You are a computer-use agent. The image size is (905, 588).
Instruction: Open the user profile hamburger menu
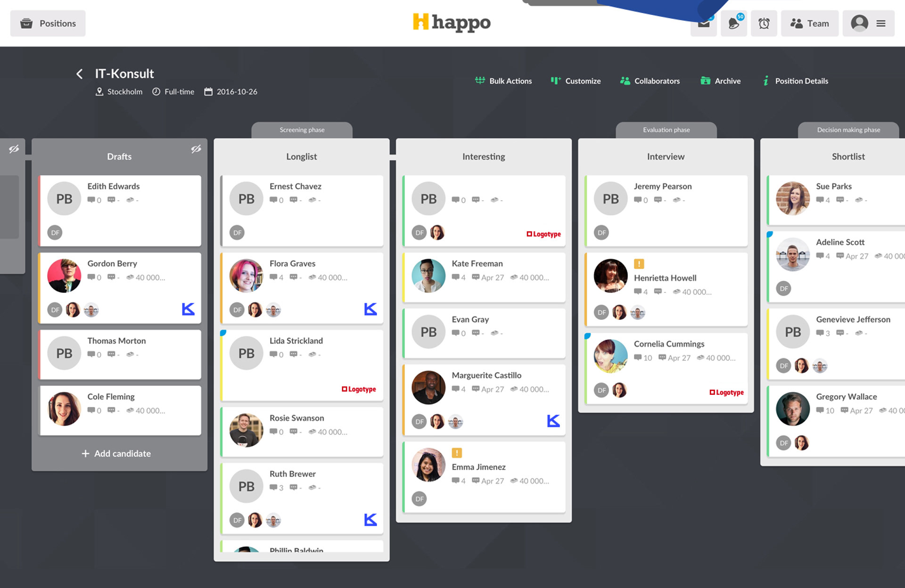(x=880, y=23)
